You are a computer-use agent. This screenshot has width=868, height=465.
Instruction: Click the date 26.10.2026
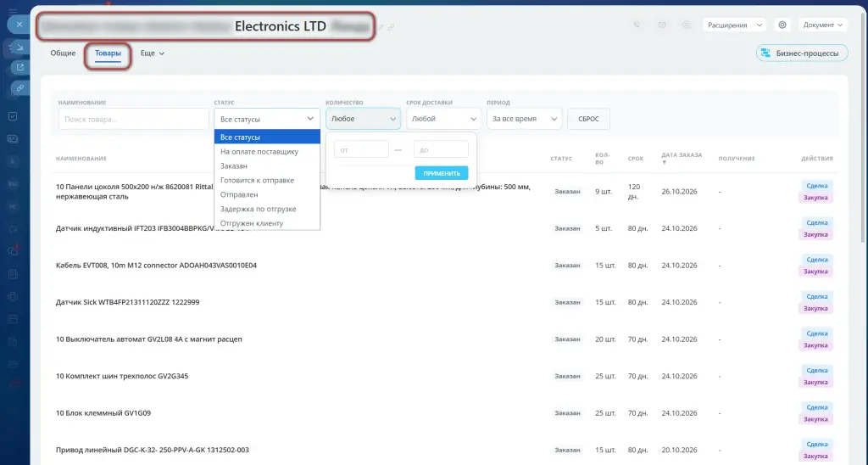click(679, 191)
